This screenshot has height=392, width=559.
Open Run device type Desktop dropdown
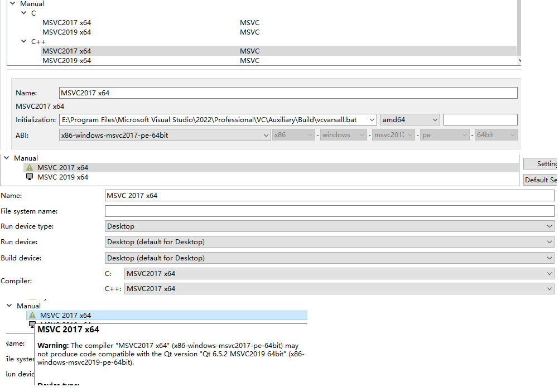click(329, 226)
